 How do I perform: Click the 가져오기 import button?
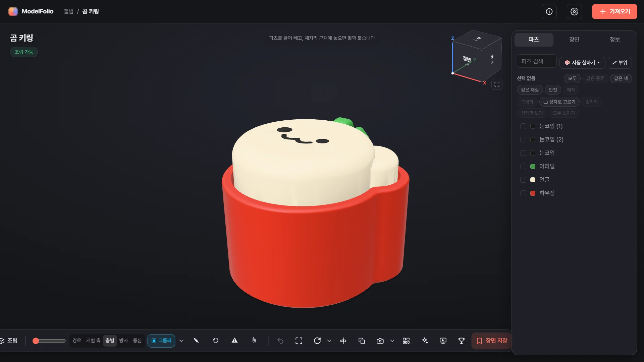click(x=614, y=12)
